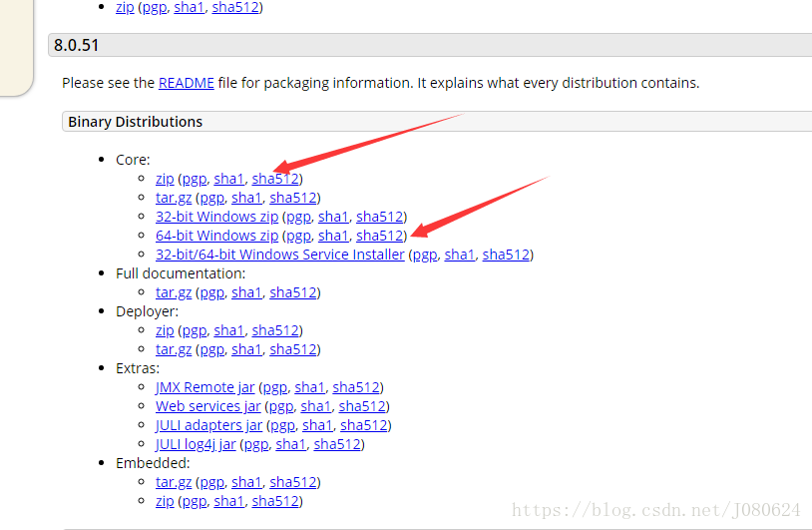The image size is (812, 530).
Task: Open sha1 checksum for Core zip
Action: [x=228, y=179]
